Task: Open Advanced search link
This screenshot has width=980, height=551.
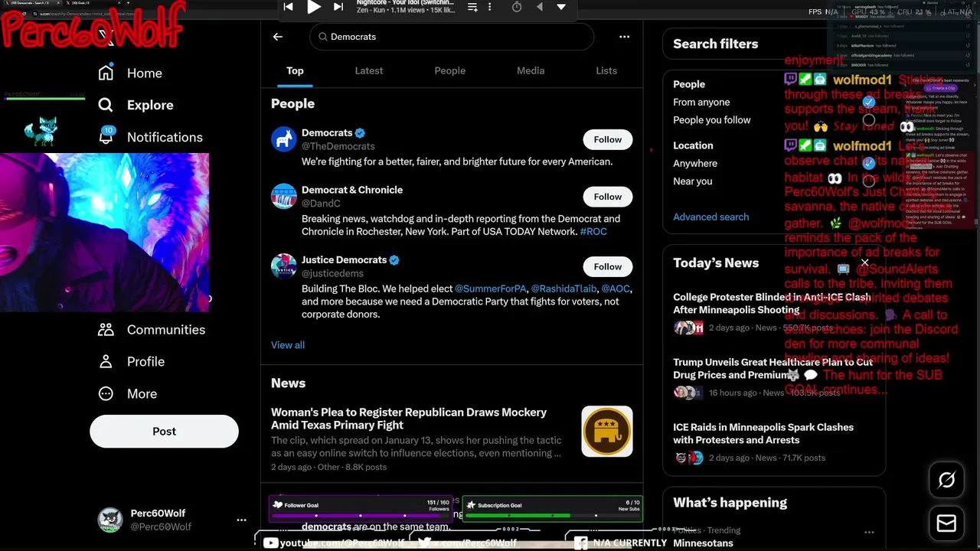Action: (711, 217)
